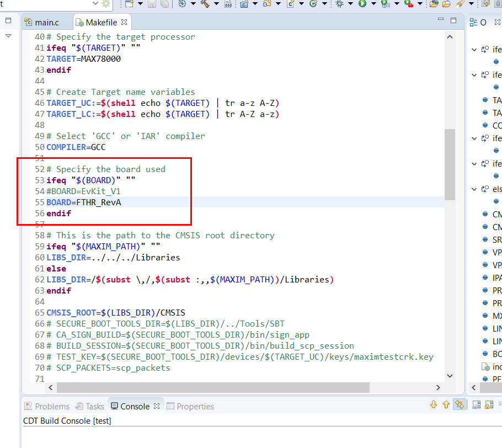Click the line 'BOARD=FTHR_RevA'

84,202
